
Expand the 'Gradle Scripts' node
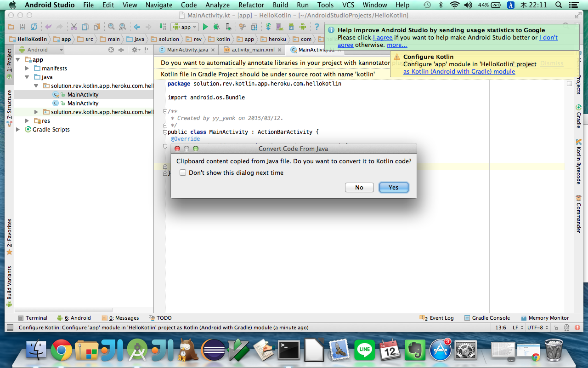pos(18,130)
